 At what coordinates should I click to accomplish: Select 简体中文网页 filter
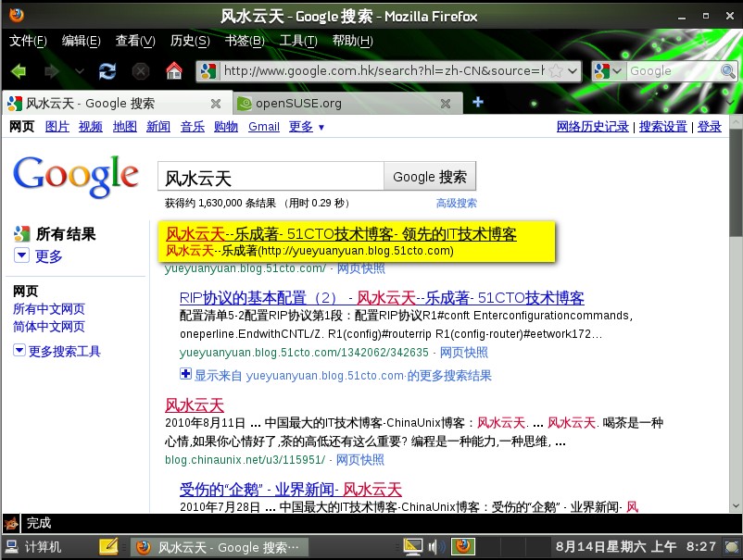(49, 327)
